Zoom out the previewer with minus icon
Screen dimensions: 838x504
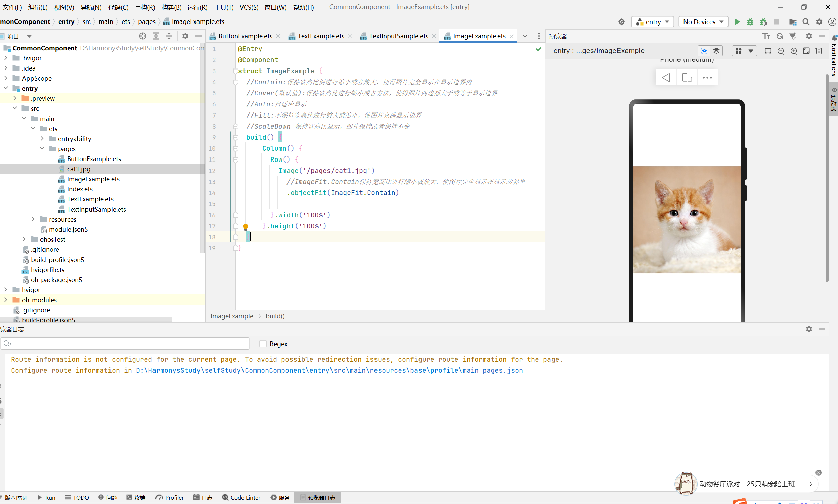[x=781, y=51]
